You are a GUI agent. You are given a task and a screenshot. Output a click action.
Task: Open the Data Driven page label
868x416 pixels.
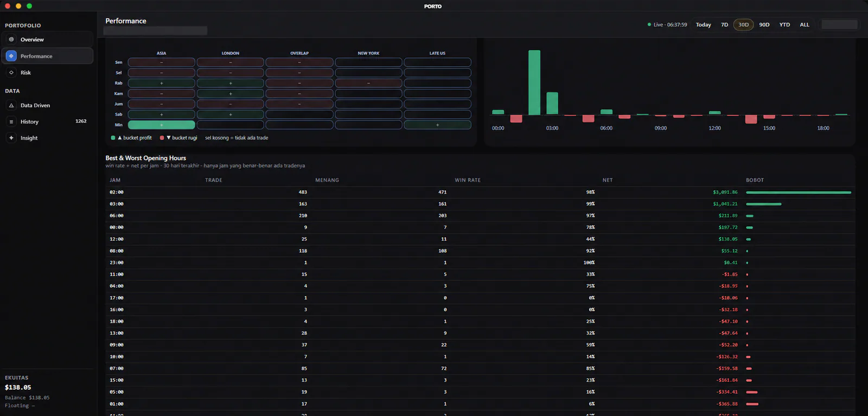tap(35, 105)
